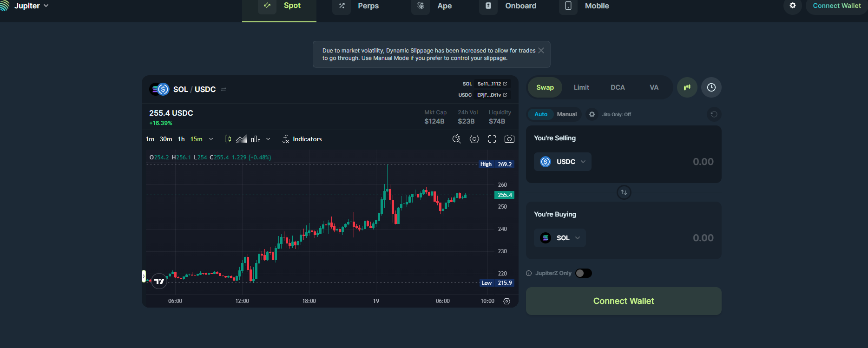Open the Jupiter logo menu
Viewport: 868px width, 348px height.
point(24,6)
